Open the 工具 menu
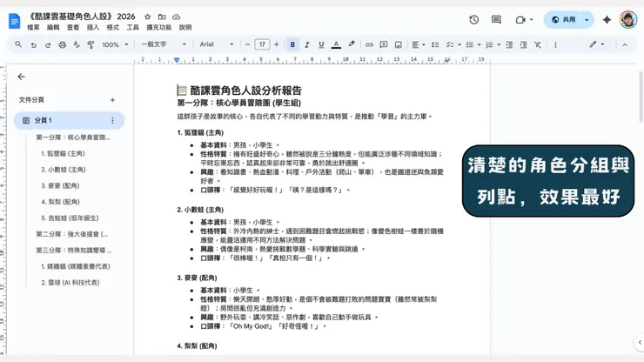Image resolution: width=644 pixels, height=362 pixels. (x=132, y=28)
